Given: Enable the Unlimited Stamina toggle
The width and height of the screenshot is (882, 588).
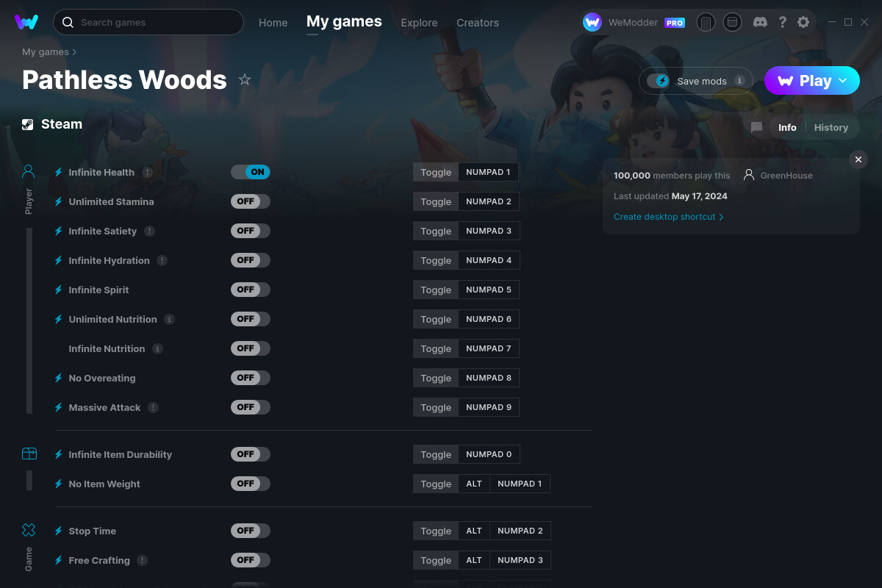Looking at the screenshot, I should point(251,201).
